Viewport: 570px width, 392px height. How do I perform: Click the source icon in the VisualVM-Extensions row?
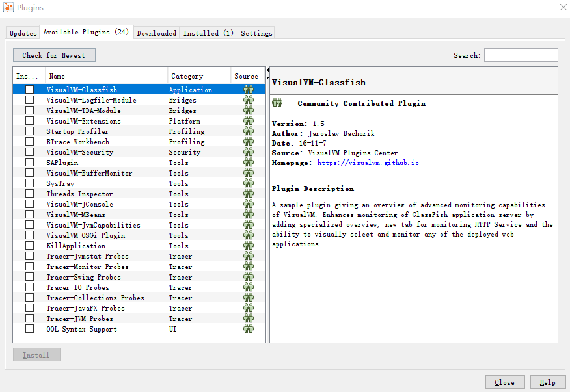pos(249,121)
